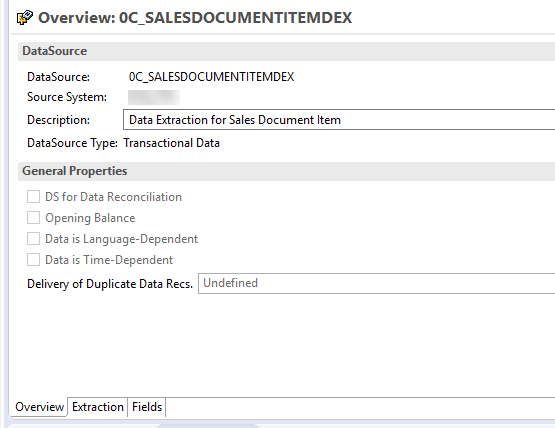
Task: Click into the Description text field
Action: (x=339, y=120)
